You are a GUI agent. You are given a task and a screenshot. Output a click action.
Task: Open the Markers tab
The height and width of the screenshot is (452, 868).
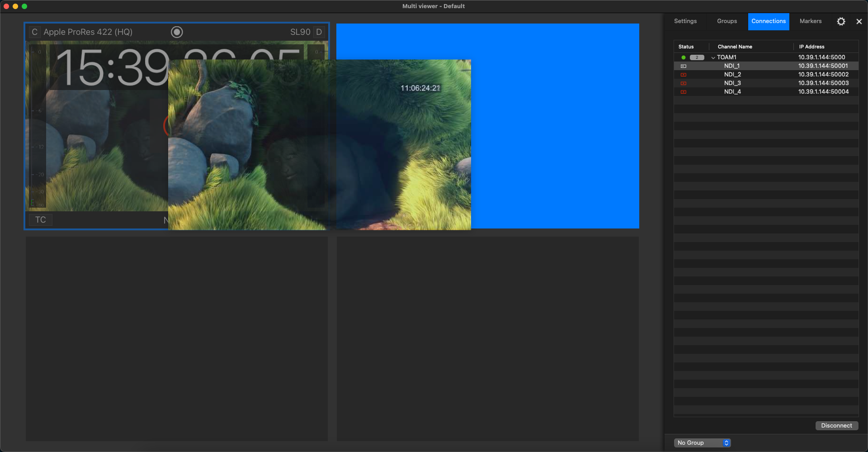(811, 21)
